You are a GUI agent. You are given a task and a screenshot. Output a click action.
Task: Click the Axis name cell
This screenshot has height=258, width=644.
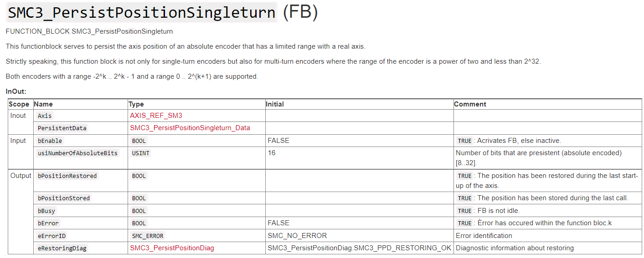tap(45, 116)
